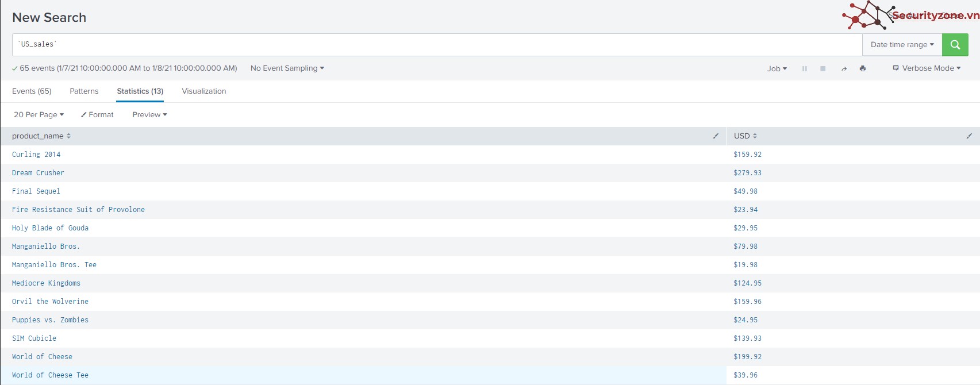Open Job dropdown menu
Viewport: 980px width, 385px height.
[x=777, y=68]
